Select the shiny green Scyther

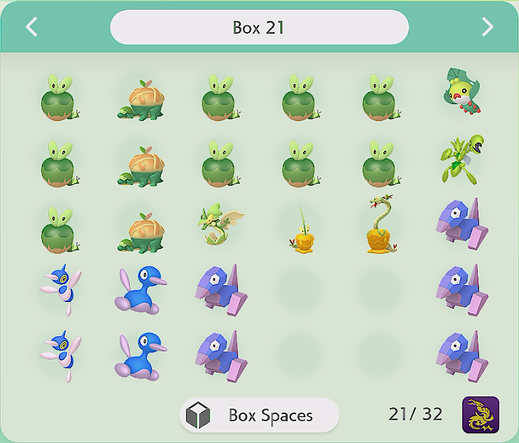pyautogui.click(x=462, y=159)
